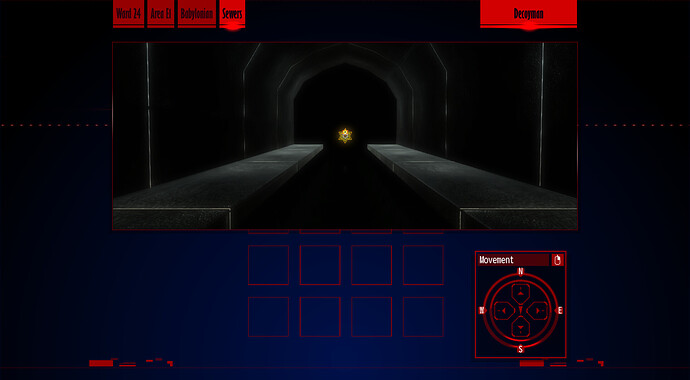
Task: Select the Sewers tab
Action: click(232, 13)
